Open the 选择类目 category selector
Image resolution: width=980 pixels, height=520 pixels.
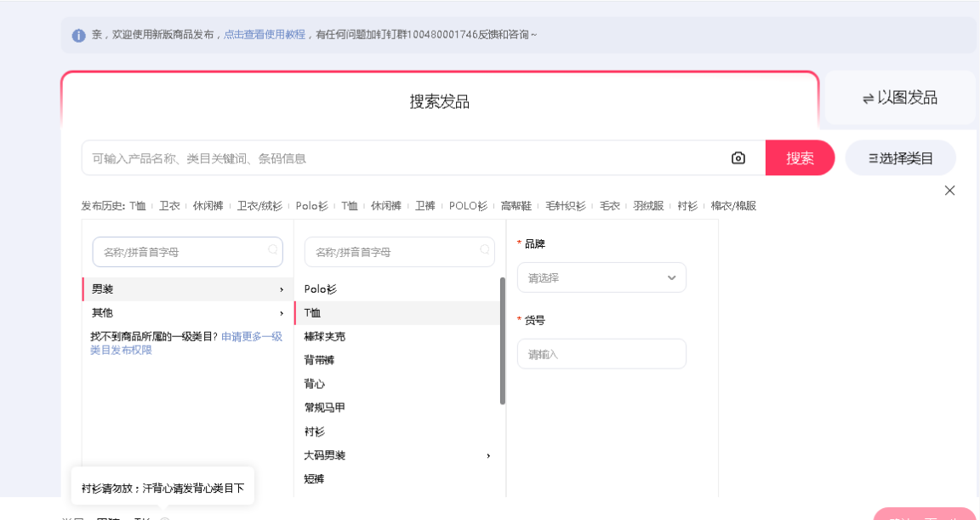click(900, 158)
